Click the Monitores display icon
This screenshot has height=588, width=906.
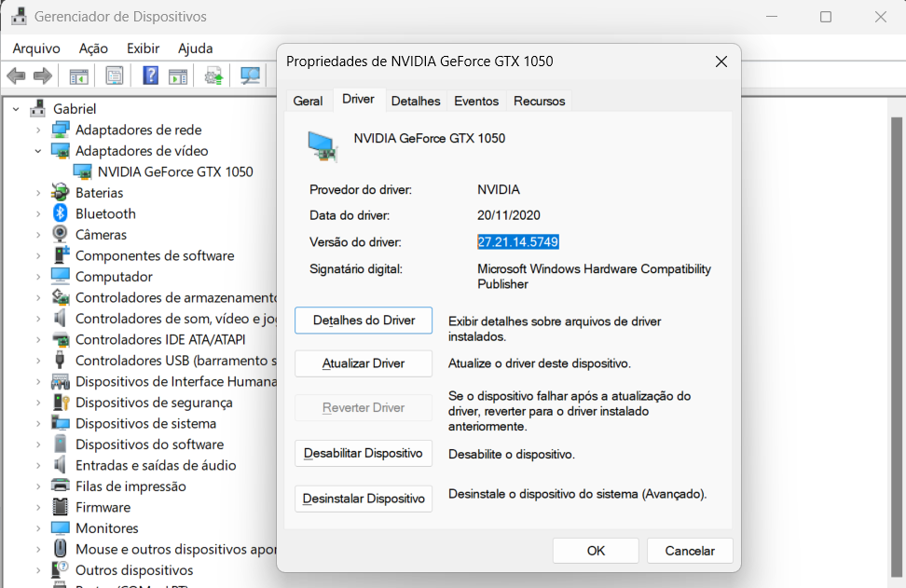click(60, 528)
